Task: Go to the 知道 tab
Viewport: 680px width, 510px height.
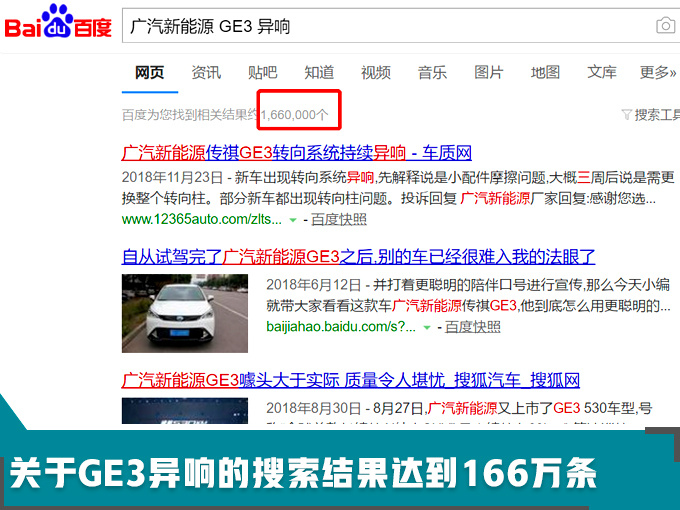Action: click(319, 72)
